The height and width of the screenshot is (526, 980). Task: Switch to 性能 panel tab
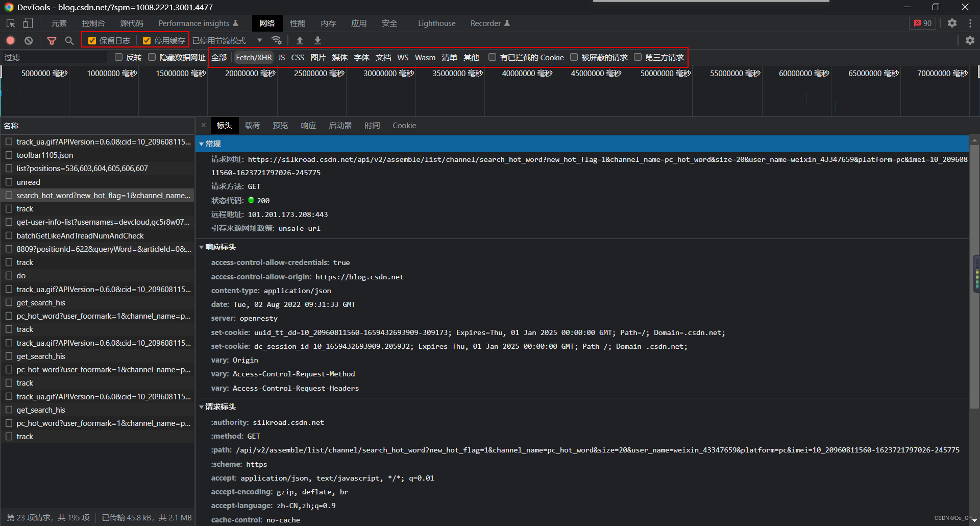[298, 23]
